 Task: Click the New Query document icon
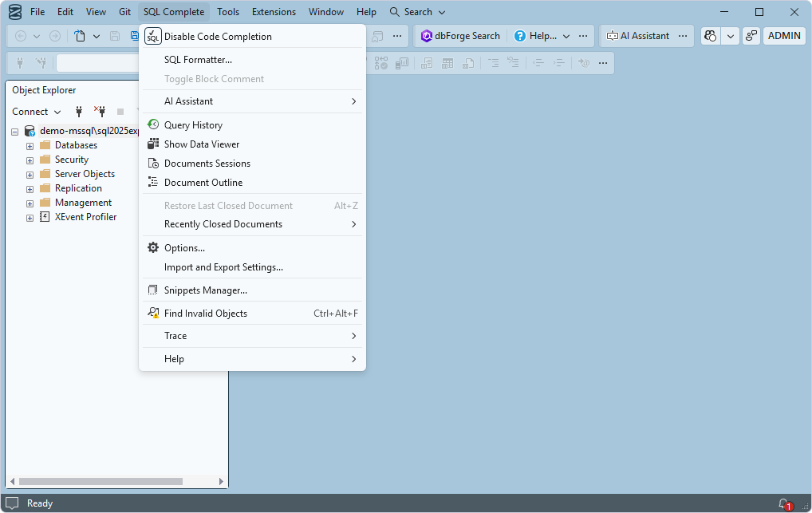(80, 36)
